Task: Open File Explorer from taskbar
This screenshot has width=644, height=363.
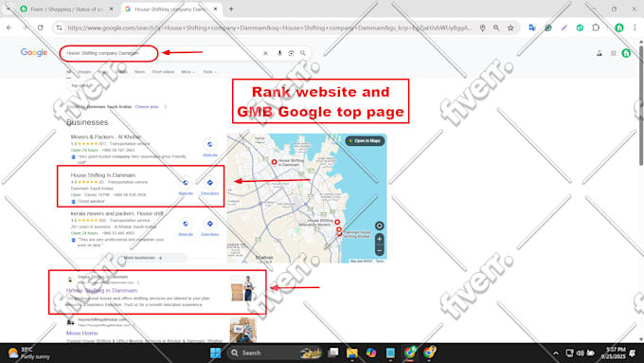Action: (352, 353)
